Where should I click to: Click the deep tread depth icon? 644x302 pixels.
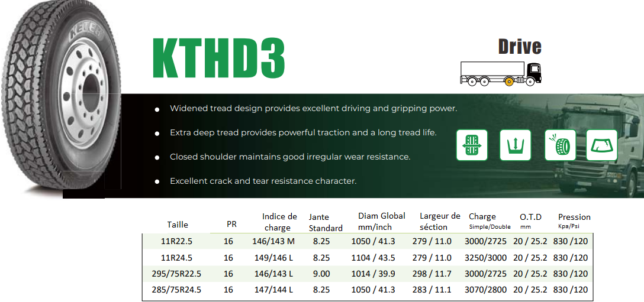(x=515, y=145)
